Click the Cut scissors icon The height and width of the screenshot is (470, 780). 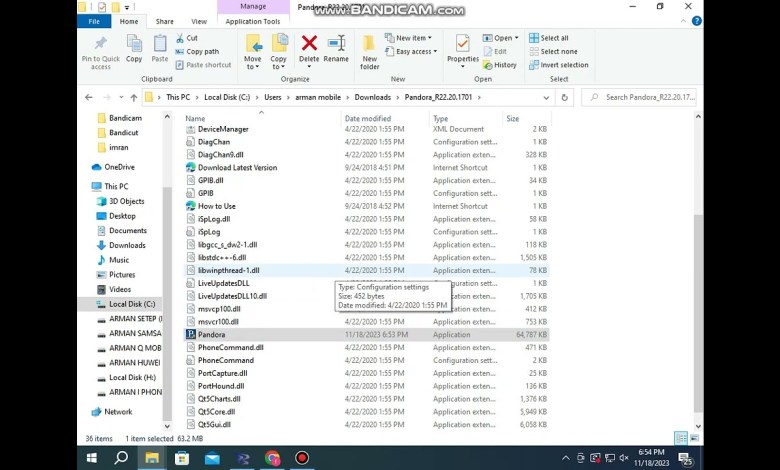pos(180,38)
